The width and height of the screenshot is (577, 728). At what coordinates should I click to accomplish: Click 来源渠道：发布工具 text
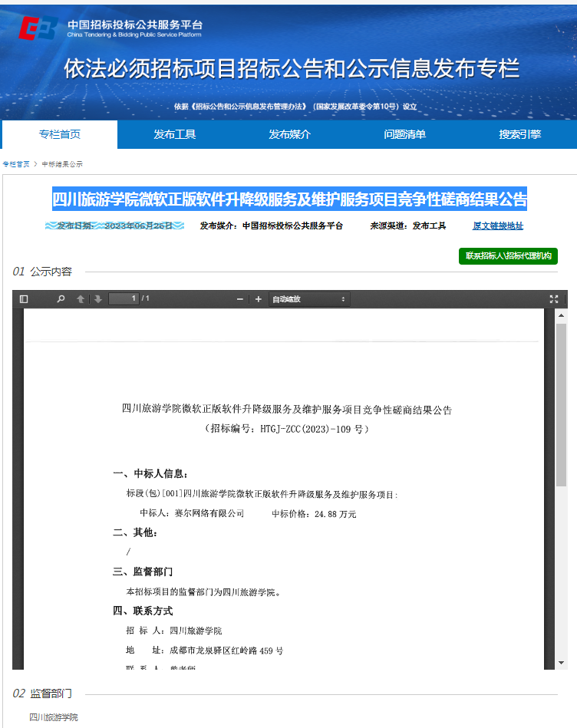[x=407, y=226]
